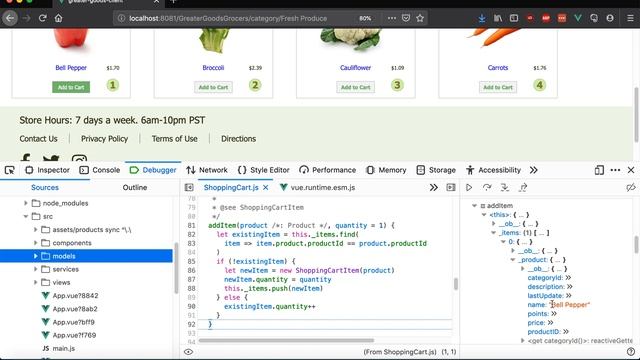Collapse the src folder
640x360 pixels.
(26, 216)
